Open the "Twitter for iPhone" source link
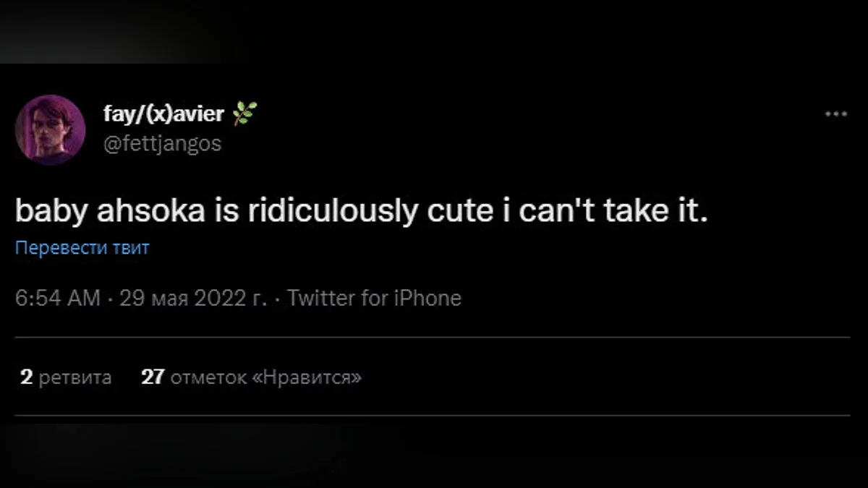 click(374, 299)
